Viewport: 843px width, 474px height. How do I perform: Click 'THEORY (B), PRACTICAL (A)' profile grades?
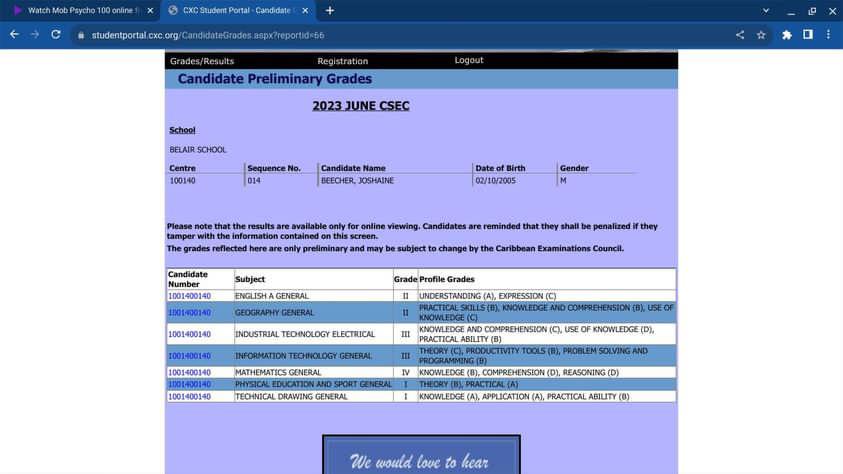tap(468, 384)
